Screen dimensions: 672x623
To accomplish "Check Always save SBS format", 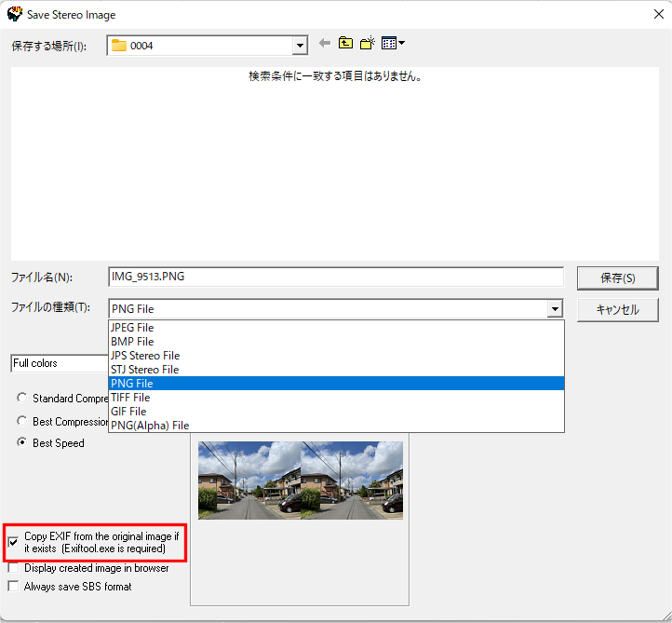I will (x=13, y=586).
